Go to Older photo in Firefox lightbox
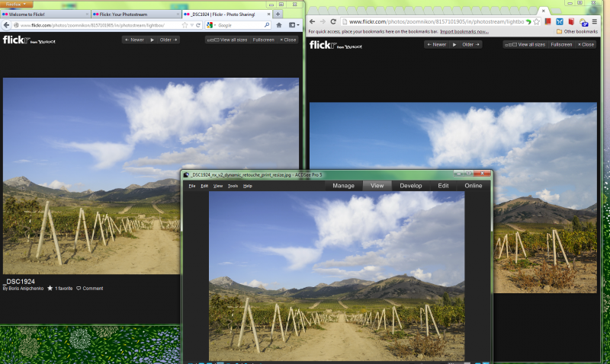610x364 pixels. point(168,40)
